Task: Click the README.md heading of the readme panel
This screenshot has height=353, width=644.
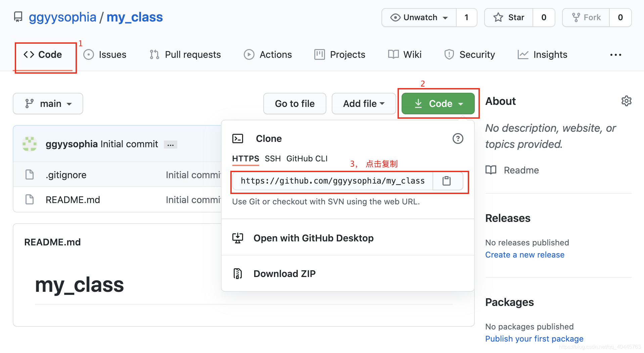Action: click(x=52, y=242)
